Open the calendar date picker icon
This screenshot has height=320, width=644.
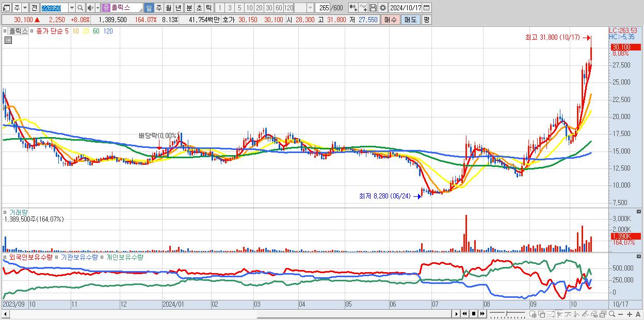tap(426, 8)
